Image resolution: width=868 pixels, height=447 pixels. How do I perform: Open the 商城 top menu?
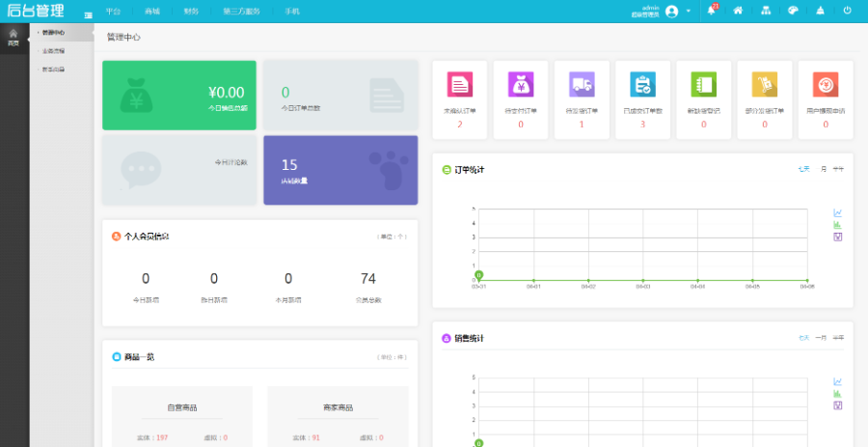coord(152,12)
